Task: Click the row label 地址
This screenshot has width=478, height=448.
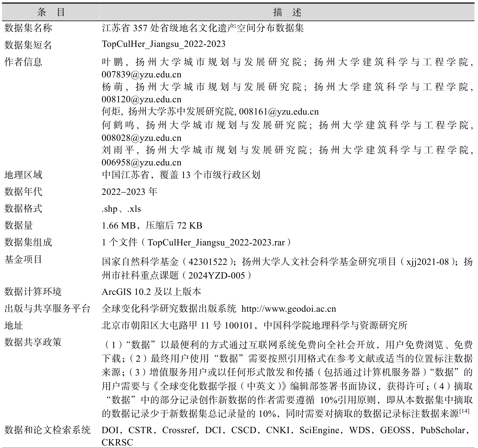Action: [x=13, y=325]
